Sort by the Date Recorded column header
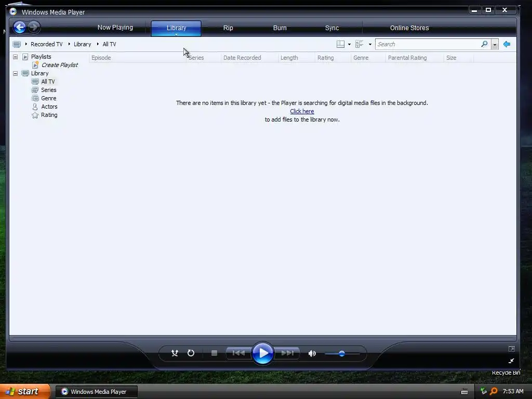The width and height of the screenshot is (532, 399). [249, 58]
